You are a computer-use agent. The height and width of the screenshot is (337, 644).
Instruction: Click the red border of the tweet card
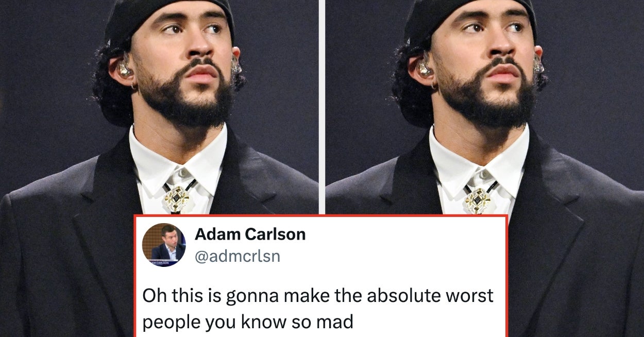coord(320,216)
